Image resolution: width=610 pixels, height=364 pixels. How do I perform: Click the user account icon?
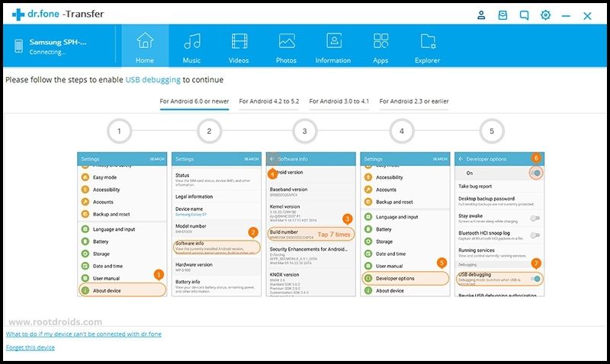point(481,15)
